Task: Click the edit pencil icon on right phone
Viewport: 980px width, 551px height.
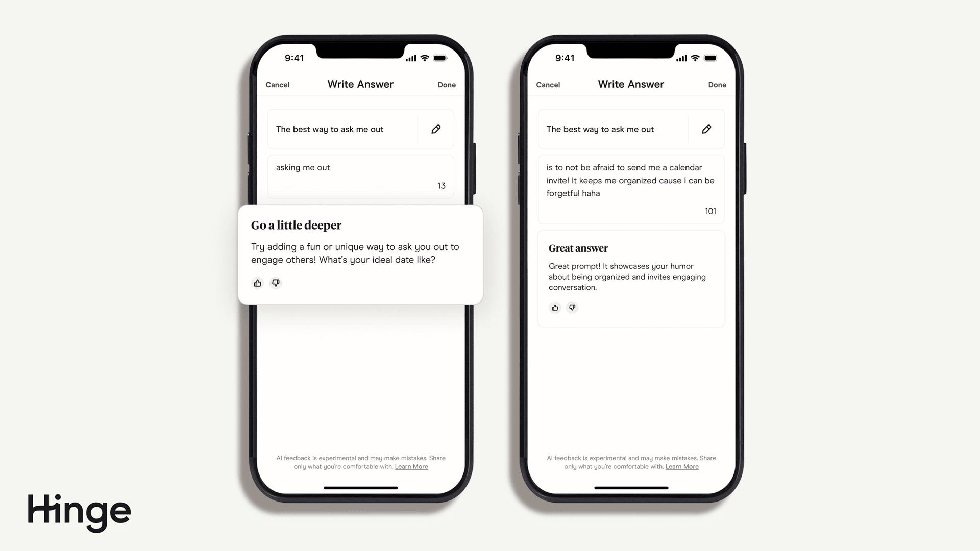Action: pos(707,129)
